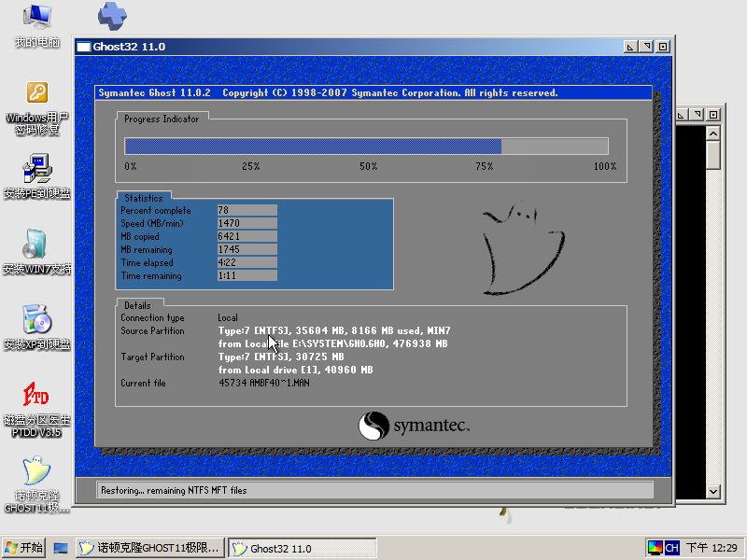Click the 100% progress scale label
Image resolution: width=747 pixels, height=560 pixels.
pyautogui.click(x=605, y=166)
